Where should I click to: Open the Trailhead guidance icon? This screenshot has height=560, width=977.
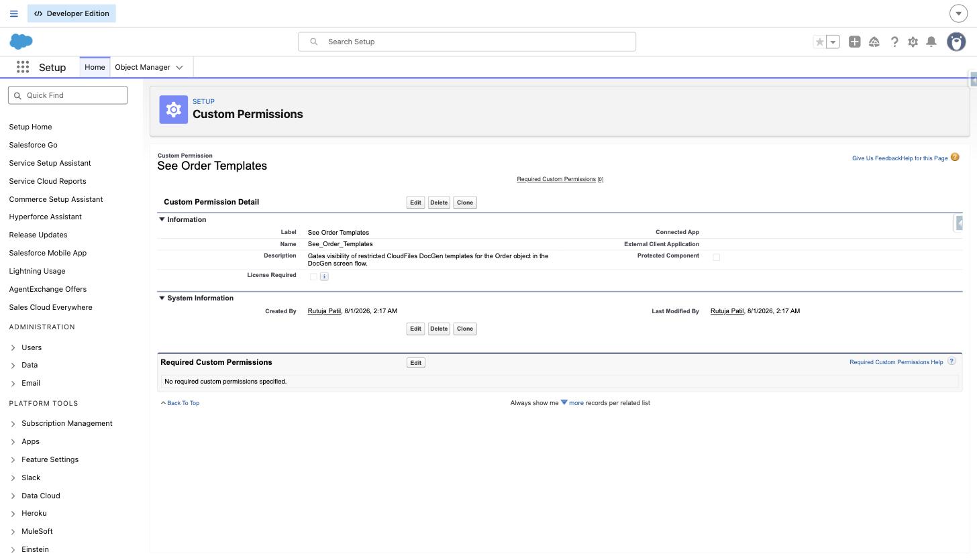(x=874, y=42)
